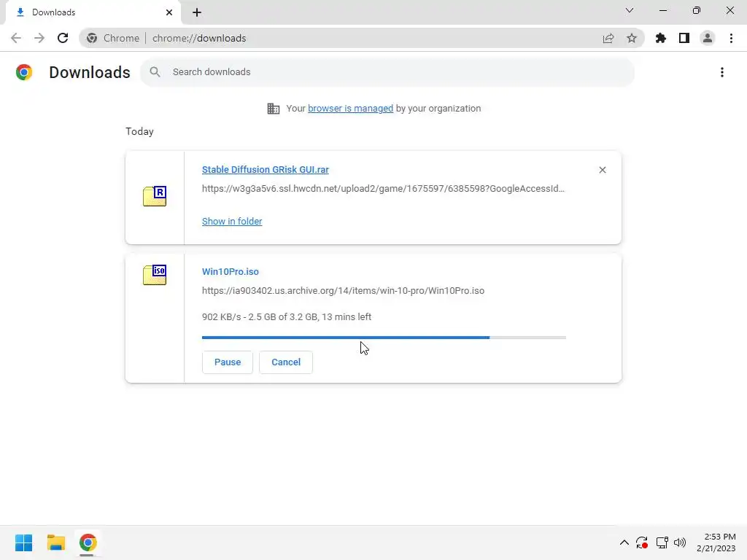
Task: Open Downloads page more actions menu
Action: pos(722,72)
